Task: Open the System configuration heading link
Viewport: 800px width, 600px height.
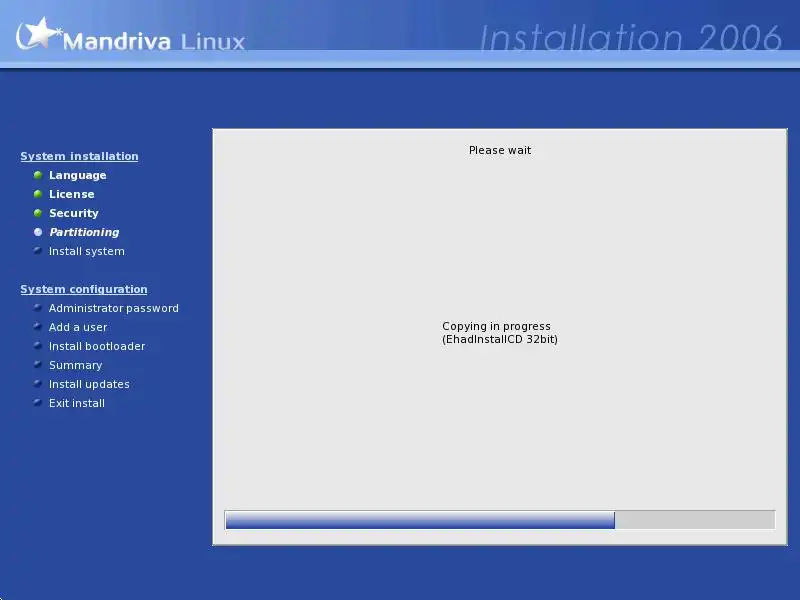Action: 84,289
